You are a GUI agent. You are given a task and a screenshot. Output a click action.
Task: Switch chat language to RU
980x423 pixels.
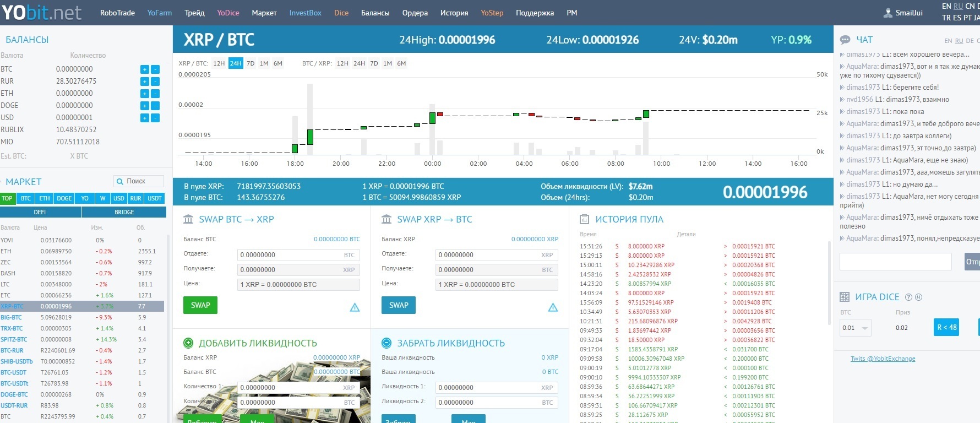(959, 41)
